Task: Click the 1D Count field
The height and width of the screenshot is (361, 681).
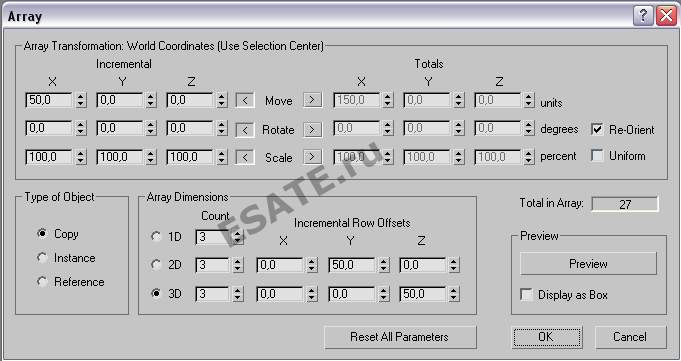Action: pyautogui.click(x=212, y=237)
